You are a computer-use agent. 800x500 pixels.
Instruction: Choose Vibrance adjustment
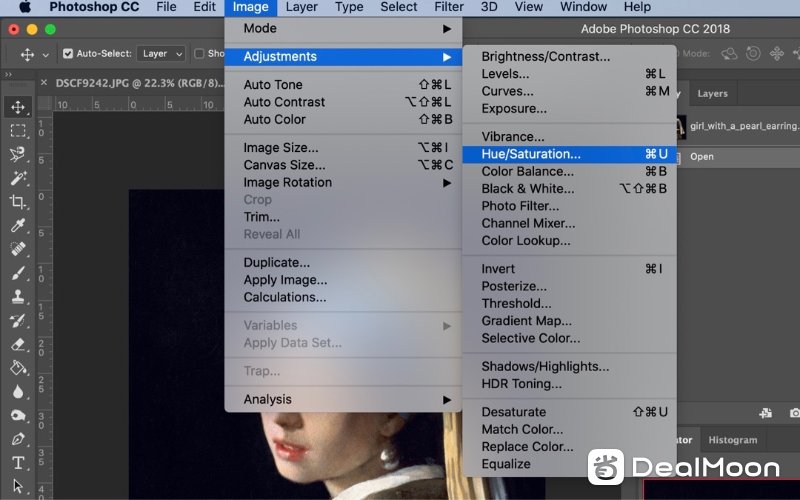pyautogui.click(x=569, y=137)
